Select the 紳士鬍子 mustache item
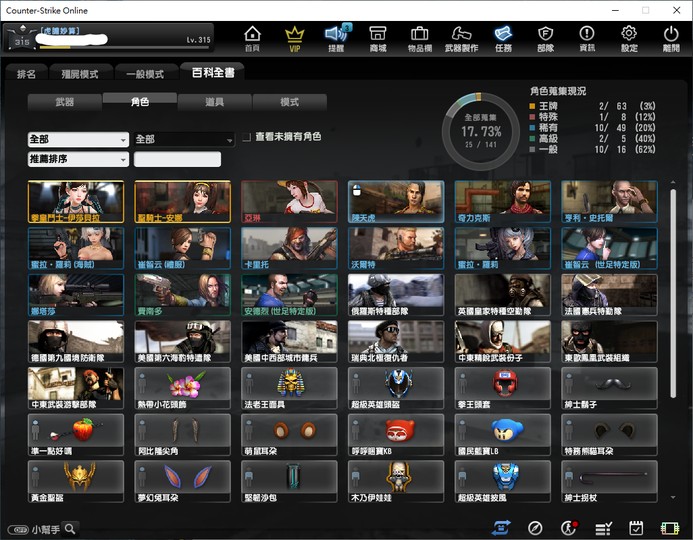 pyautogui.click(x=609, y=388)
